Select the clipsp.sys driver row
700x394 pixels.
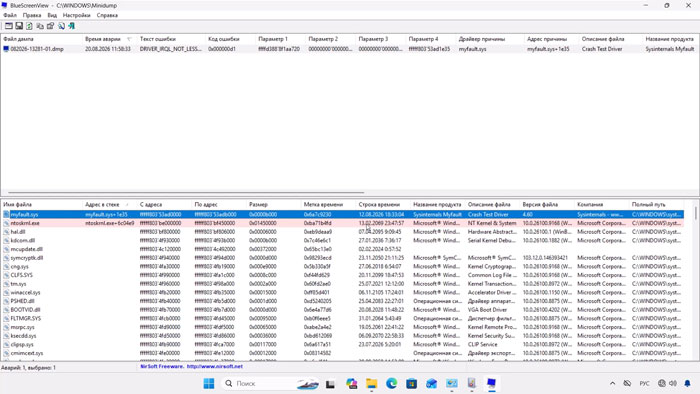(x=342, y=344)
